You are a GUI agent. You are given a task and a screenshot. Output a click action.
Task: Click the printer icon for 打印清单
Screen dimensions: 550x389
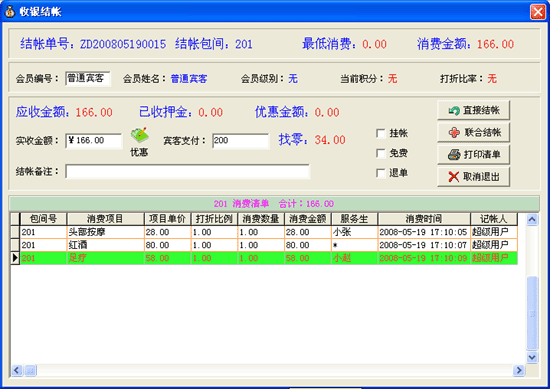tap(454, 154)
